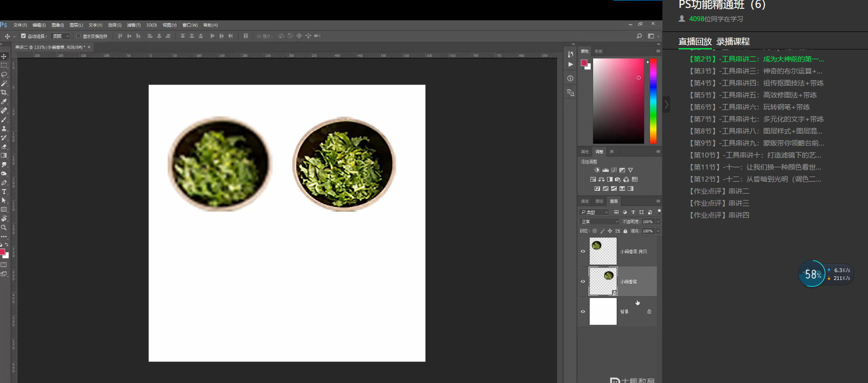Hide the 背景 background layer
The image size is (868, 383).
tap(583, 311)
